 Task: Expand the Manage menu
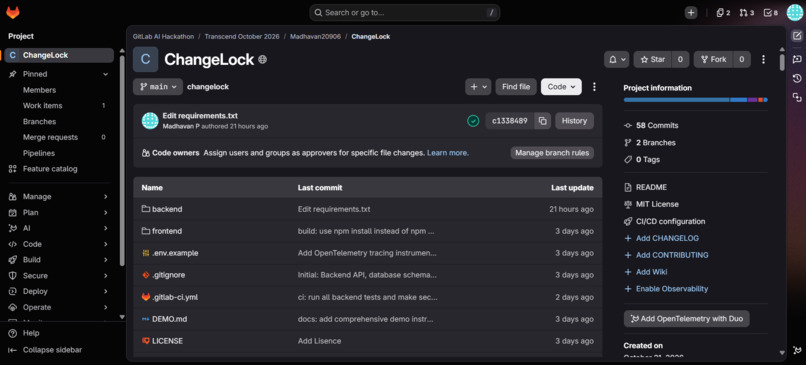click(x=59, y=196)
